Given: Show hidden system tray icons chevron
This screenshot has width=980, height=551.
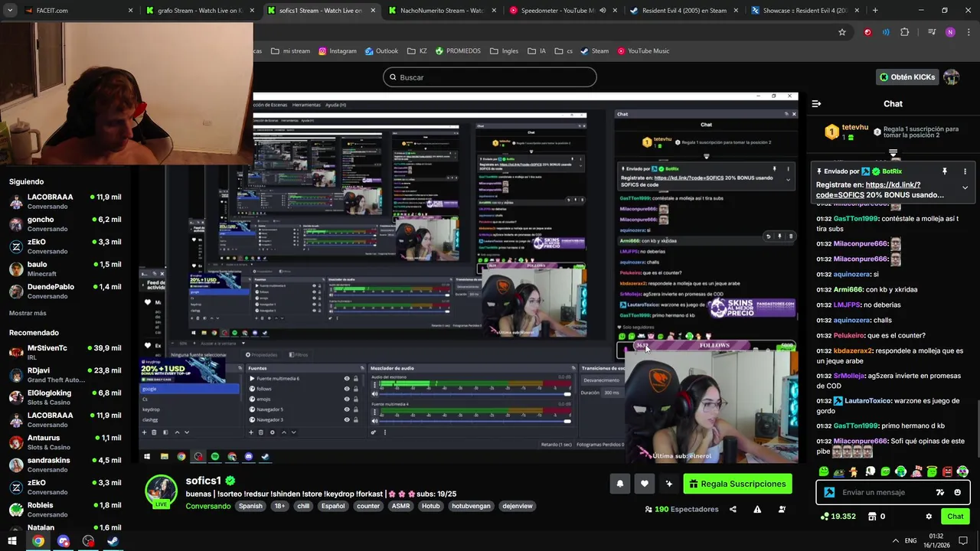Looking at the screenshot, I should [x=896, y=540].
